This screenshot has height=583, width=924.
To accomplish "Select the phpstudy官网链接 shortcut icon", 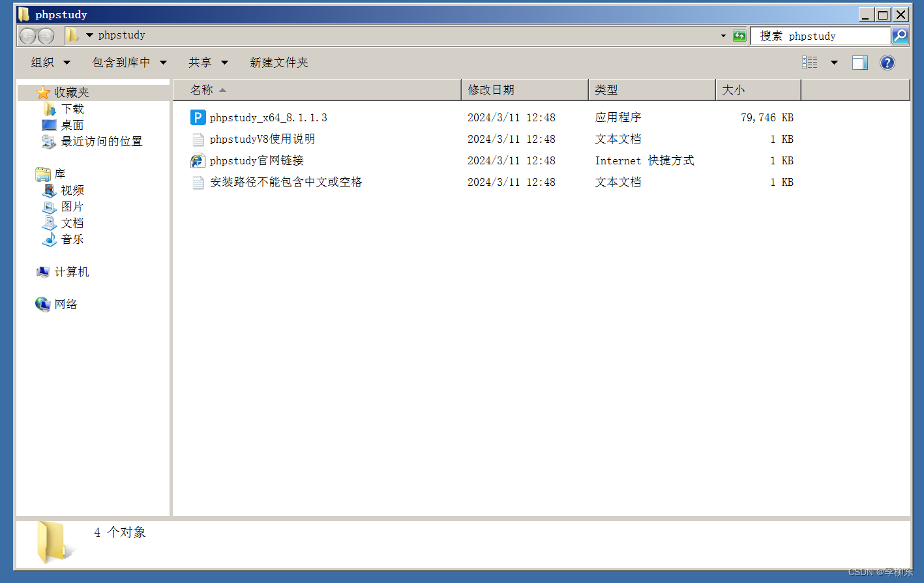I will 198,160.
